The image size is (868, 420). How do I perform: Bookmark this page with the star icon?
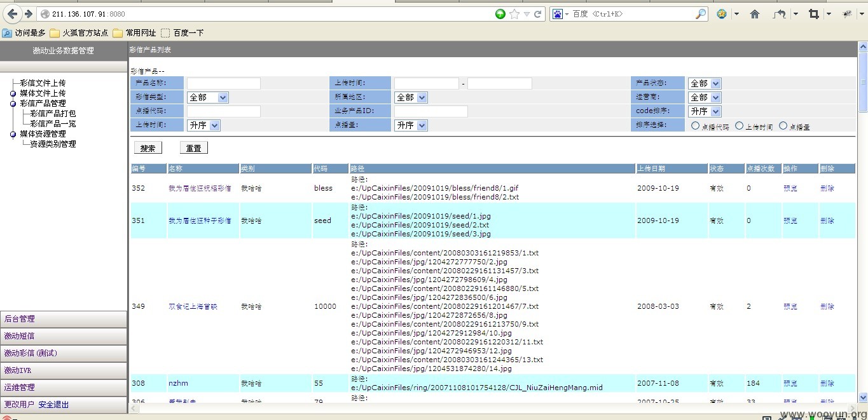pos(514,14)
